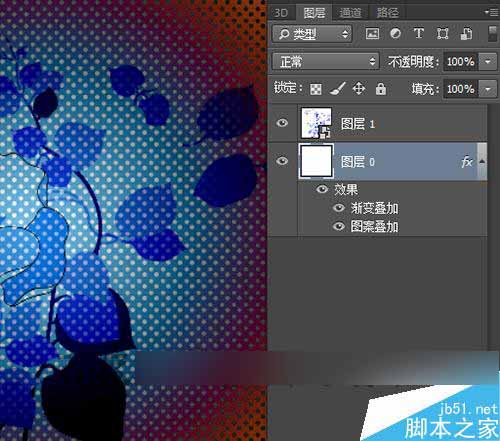Filter layers by smart object icon
Viewport: 500px width, 441px height.
pos(466,34)
